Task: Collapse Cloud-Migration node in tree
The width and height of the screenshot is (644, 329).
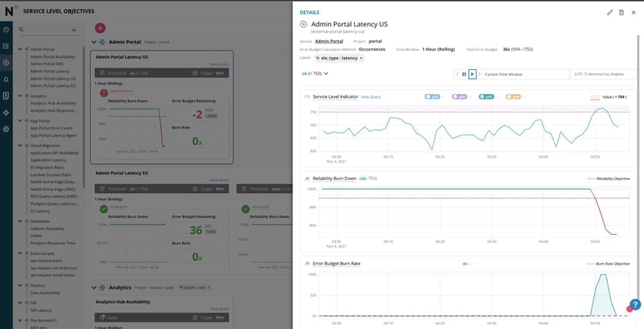Action: pyautogui.click(x=20, y=146)
